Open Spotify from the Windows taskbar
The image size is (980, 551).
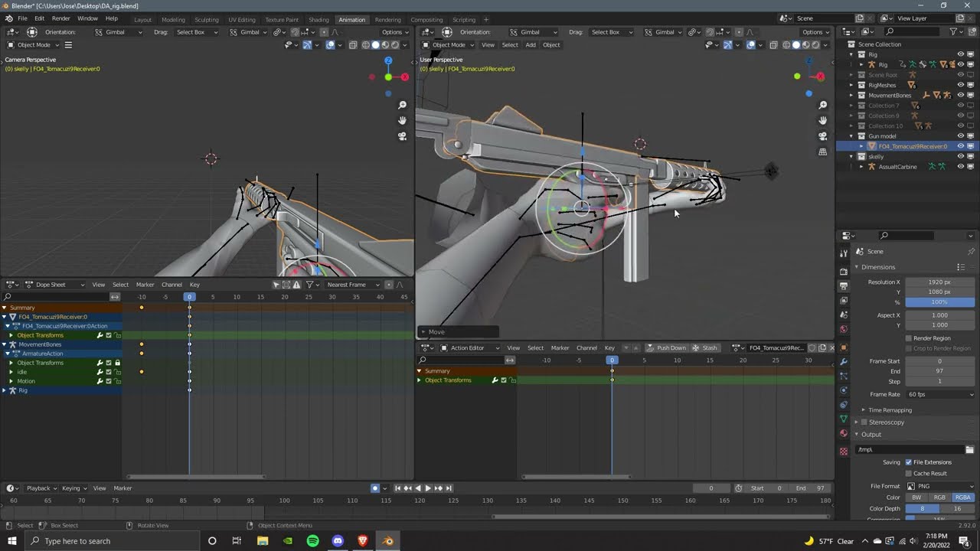pyautogui.click(x=312, y=541)
